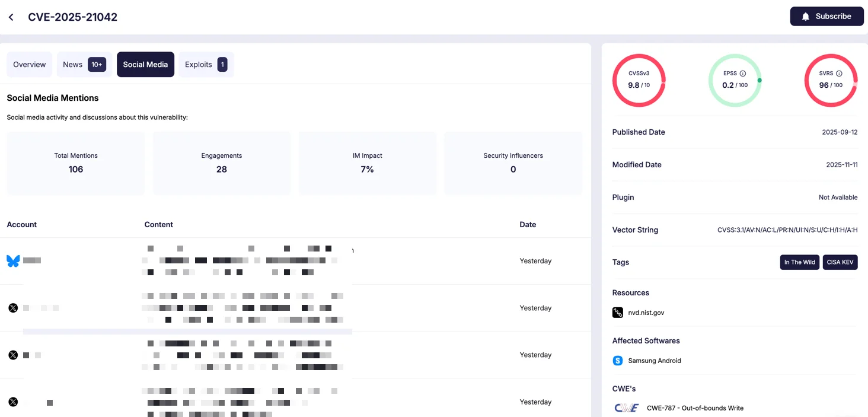The width and height of the screenshot is (868, 417).
Task: Click the Total Mentions stat card
Action: pos(76,163)
